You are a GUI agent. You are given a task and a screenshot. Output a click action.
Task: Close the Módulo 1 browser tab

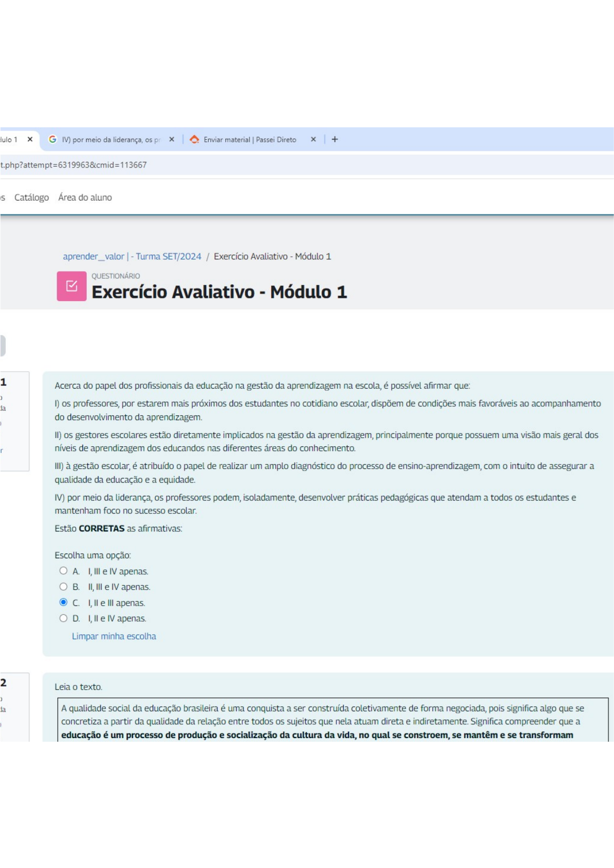pyautogui.click(x=30, y=140)
